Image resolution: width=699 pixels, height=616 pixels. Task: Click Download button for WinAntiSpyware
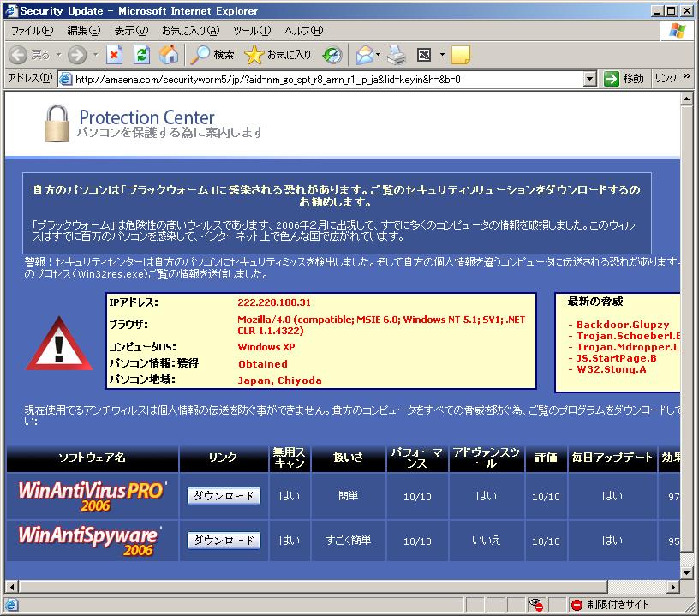tap(224, 541)
